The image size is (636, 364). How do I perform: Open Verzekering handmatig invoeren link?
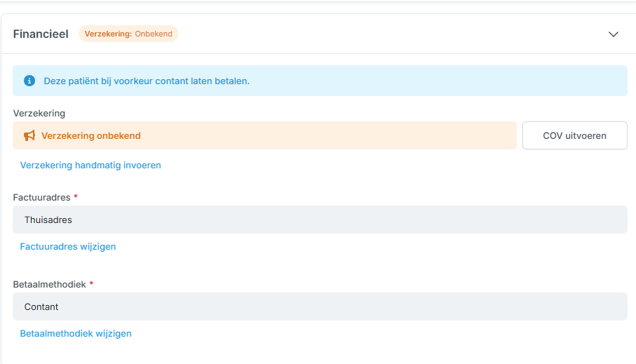click(x=91, y=166)
